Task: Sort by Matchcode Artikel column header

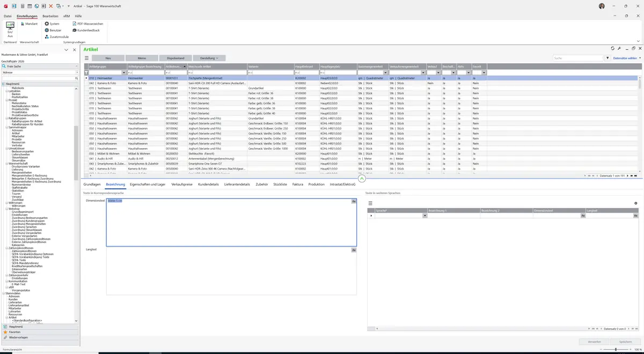Action: (217, 67)
